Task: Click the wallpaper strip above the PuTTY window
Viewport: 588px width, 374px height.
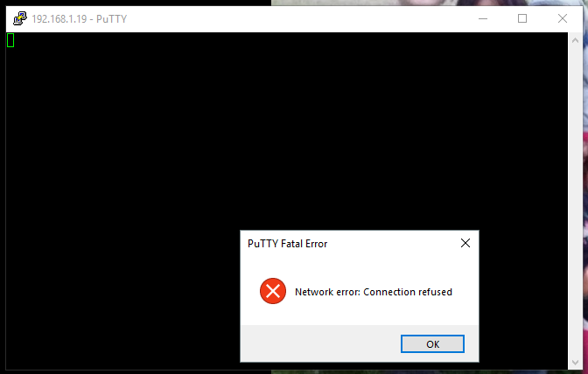Action: click(x=428, y=3)
